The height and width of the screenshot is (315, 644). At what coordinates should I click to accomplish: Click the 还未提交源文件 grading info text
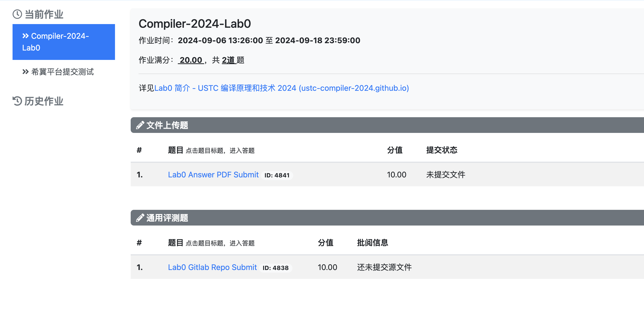pos(384,267)
